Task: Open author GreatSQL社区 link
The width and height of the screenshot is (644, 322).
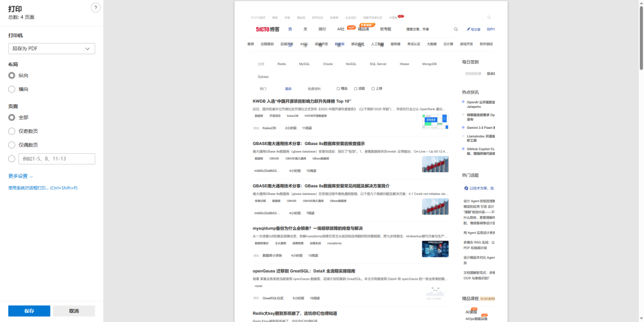Action: coord(273,298)
